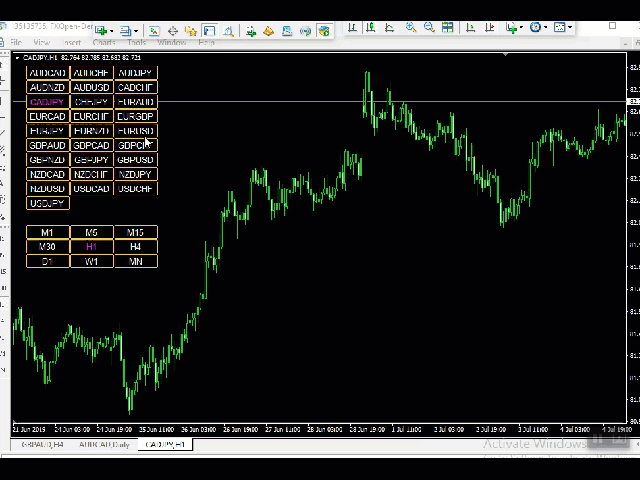The image size is (640, 480).
Task: Load the AUDCAD symbol button
Action: (48, 73)
